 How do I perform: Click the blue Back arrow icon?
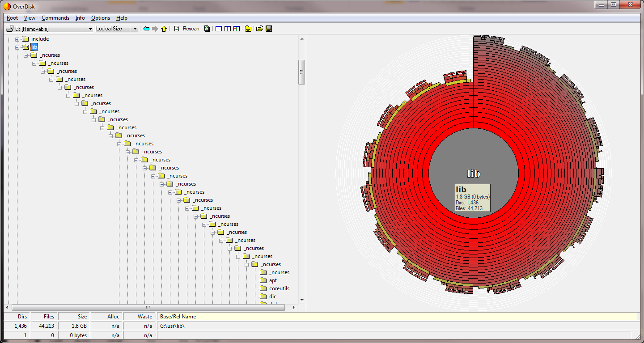pos(146,29)
